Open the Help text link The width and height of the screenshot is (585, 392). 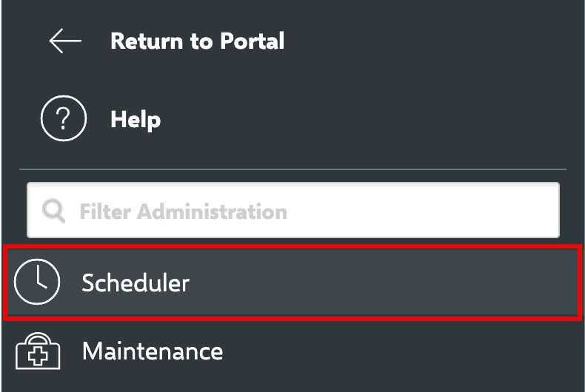(136, 119)
